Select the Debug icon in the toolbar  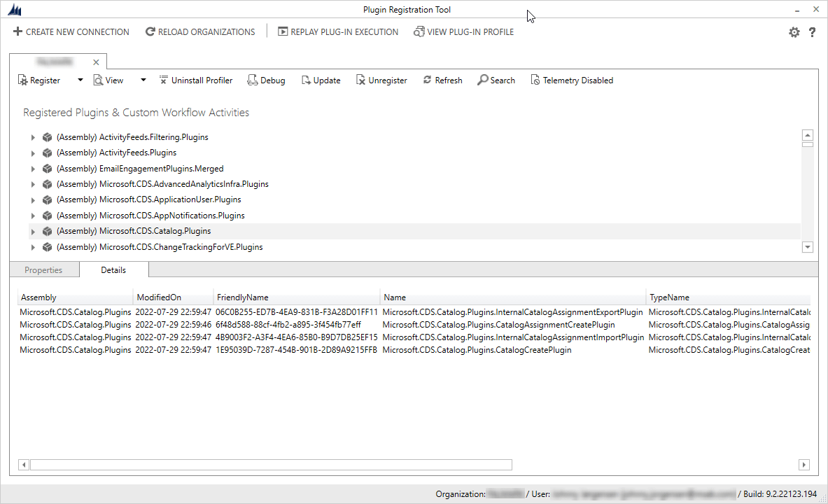252,80
